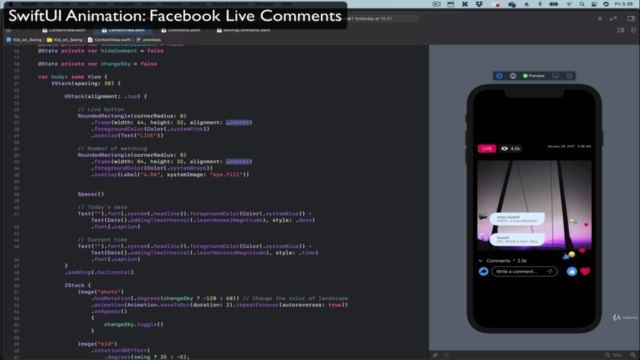The image size is (640, 360).
Task: Tap the send paper-plane icon in the comment field
Action: pos(550,271)
